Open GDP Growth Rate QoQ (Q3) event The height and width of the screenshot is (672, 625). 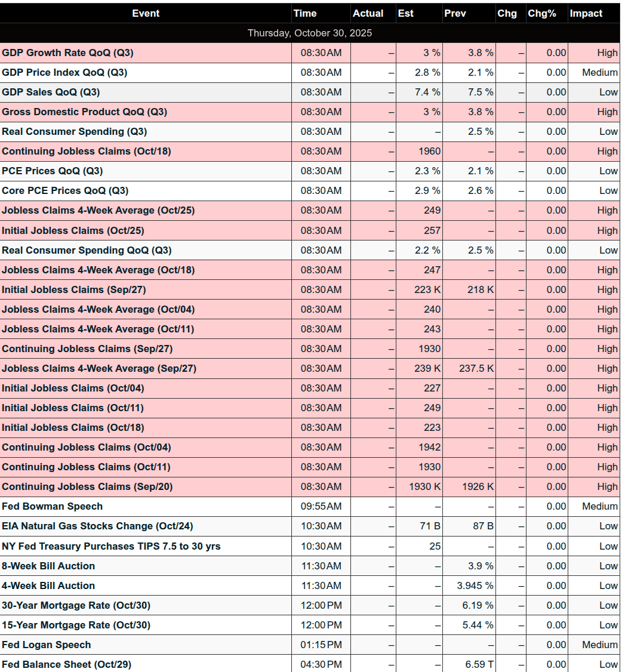[x=67, y=53]
